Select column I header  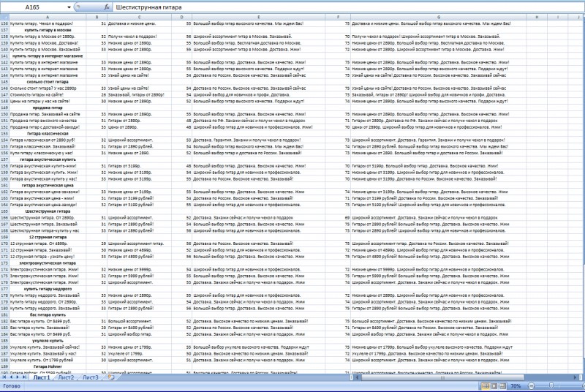(x=557, y=17)
